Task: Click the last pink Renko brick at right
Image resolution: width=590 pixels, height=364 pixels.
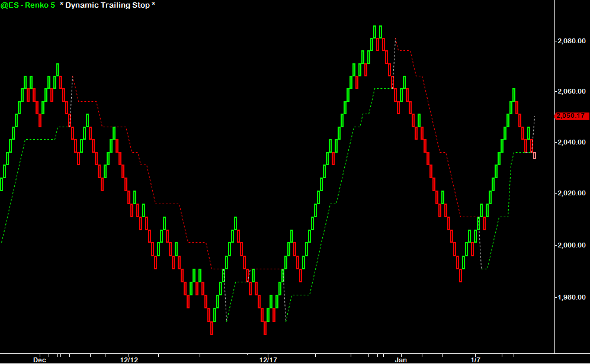Action: point(535,156)
